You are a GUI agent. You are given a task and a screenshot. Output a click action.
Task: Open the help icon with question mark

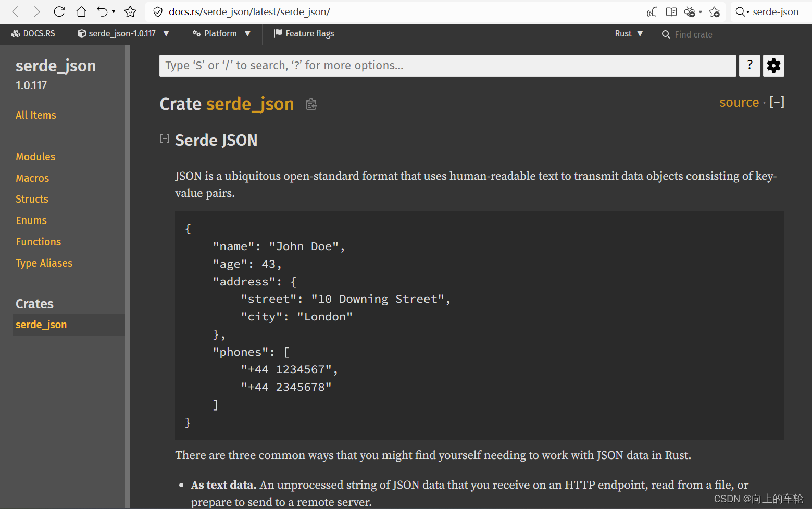click(749, 66)
